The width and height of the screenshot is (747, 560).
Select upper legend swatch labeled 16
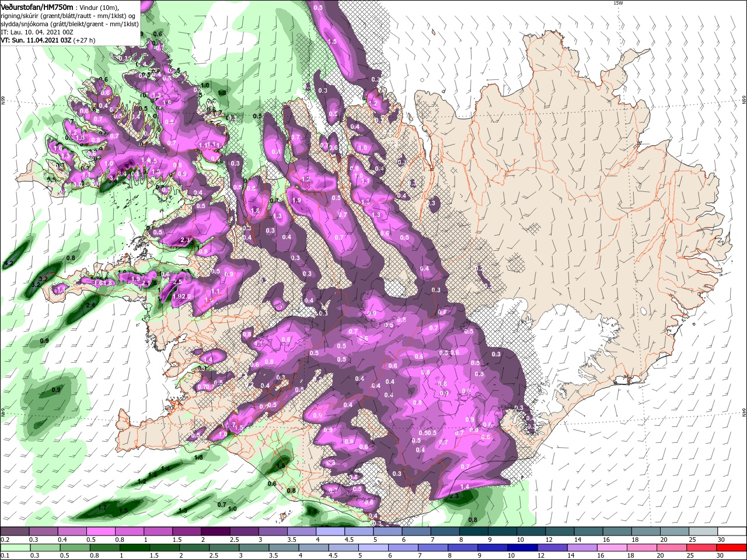[617, 531]
